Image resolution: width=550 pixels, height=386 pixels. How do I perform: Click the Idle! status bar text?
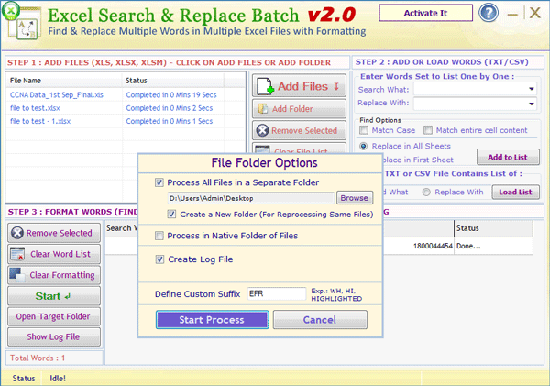point(57,378)
